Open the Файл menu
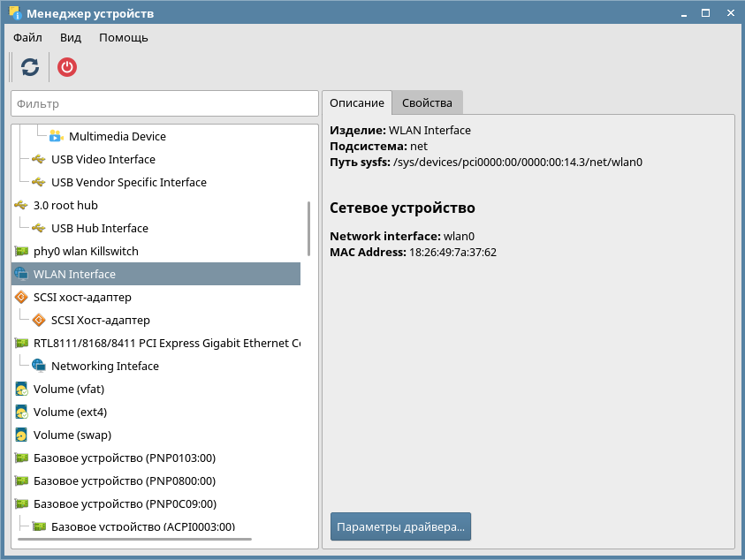 [x=27, y=38]
